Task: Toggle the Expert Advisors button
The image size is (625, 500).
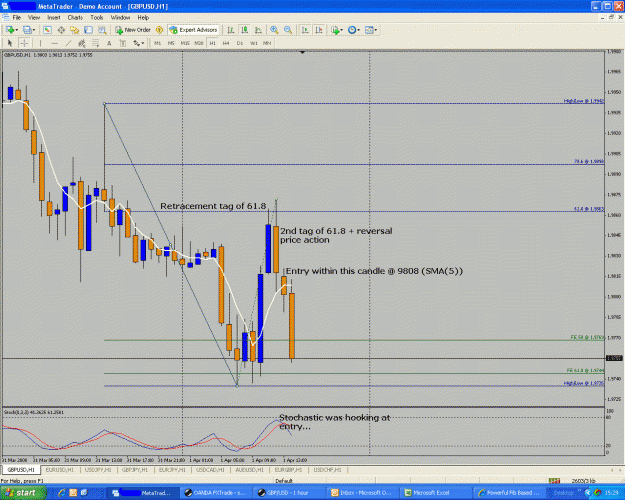Action: coord(194,30)
